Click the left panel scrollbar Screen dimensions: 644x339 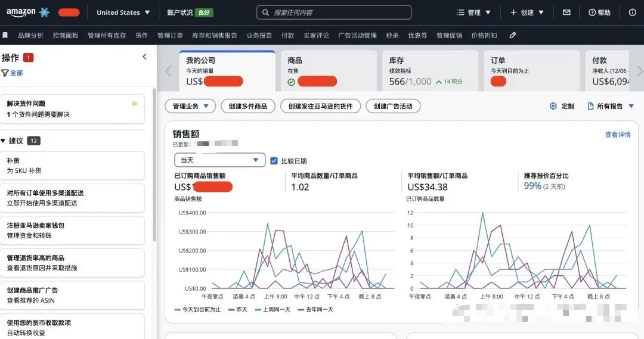click(154, 164)
